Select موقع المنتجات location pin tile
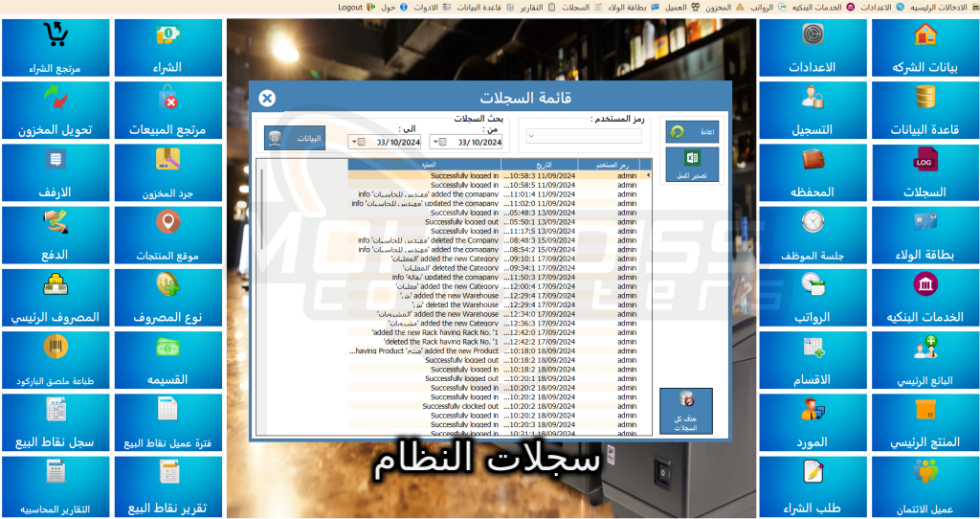980x519 pixels. [169, 235]
